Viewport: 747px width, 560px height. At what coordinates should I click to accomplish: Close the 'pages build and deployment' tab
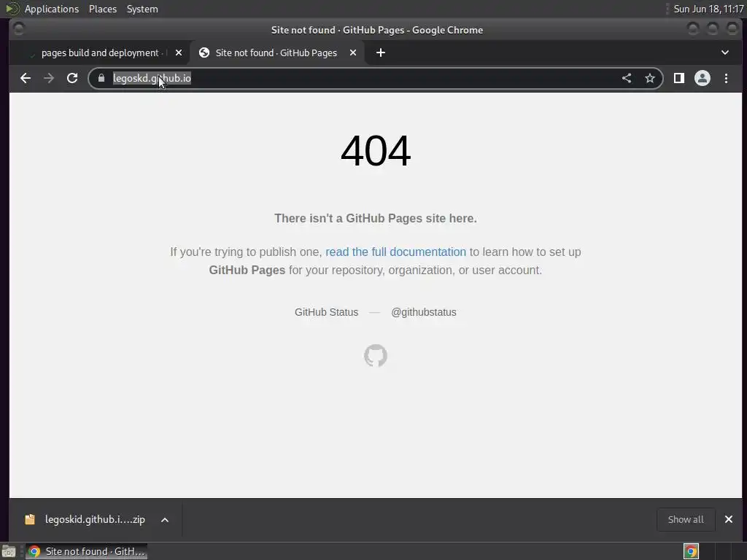point(179,52)
